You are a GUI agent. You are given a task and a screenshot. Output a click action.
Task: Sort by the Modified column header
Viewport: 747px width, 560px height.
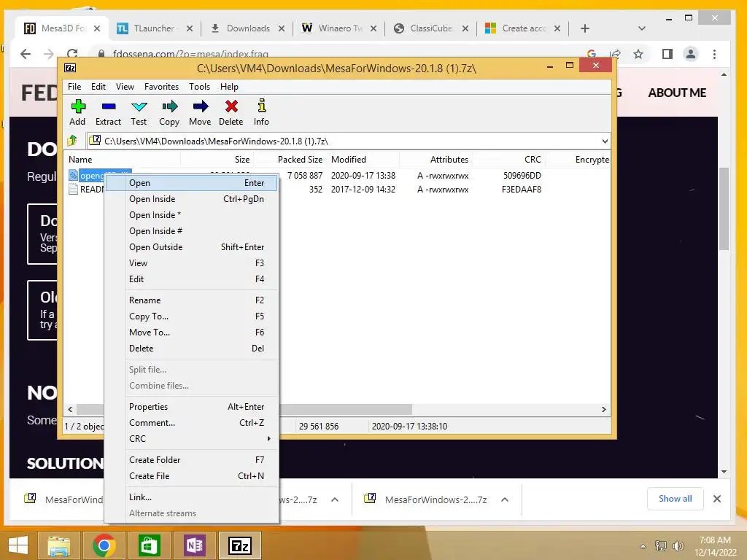363,160
